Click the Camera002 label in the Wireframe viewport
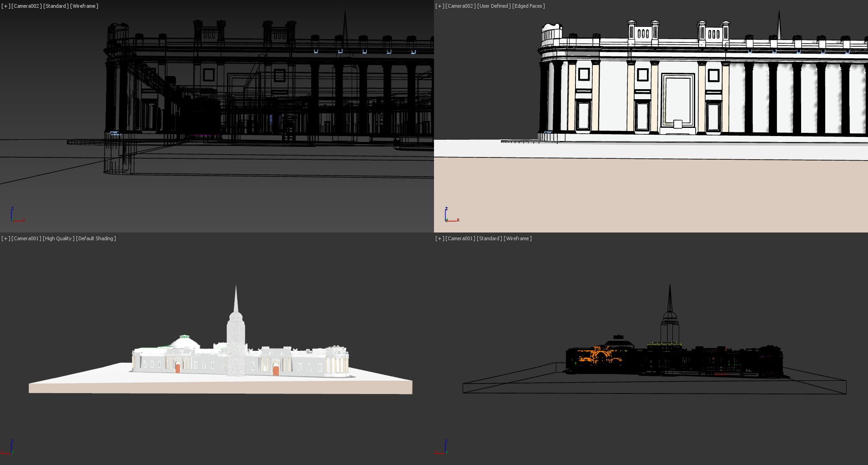Screen dimensions: 868x465 26,6
